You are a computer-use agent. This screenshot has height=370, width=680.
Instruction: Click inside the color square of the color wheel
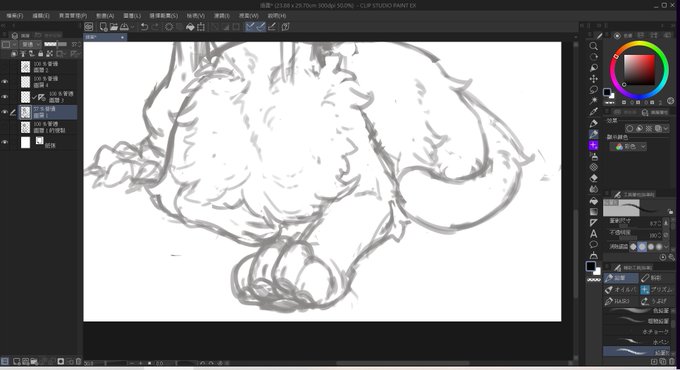click(x=639, y=69)
